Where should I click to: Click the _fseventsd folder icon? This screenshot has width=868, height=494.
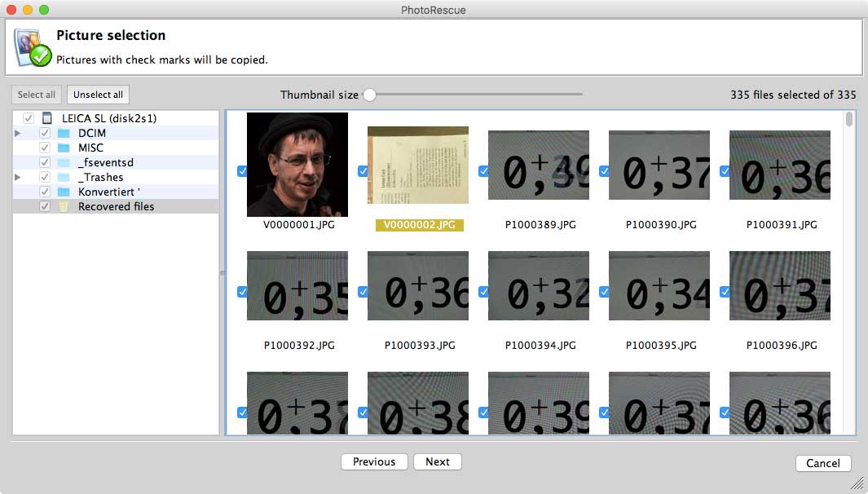[x=64, y=162]
